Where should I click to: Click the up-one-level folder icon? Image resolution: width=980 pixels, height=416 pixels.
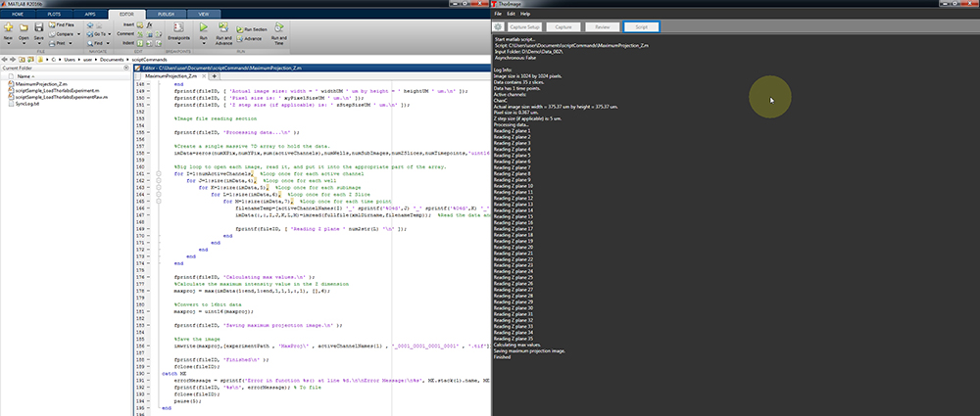[21, 60]
